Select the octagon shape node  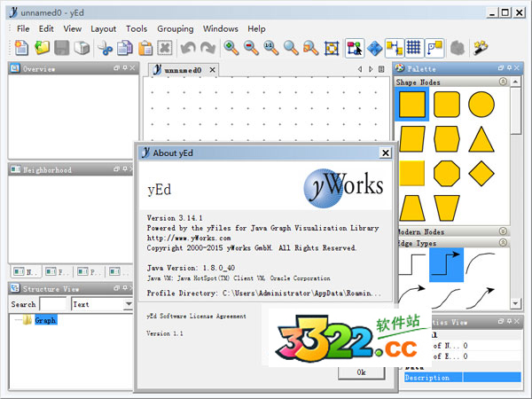[447, 174]
